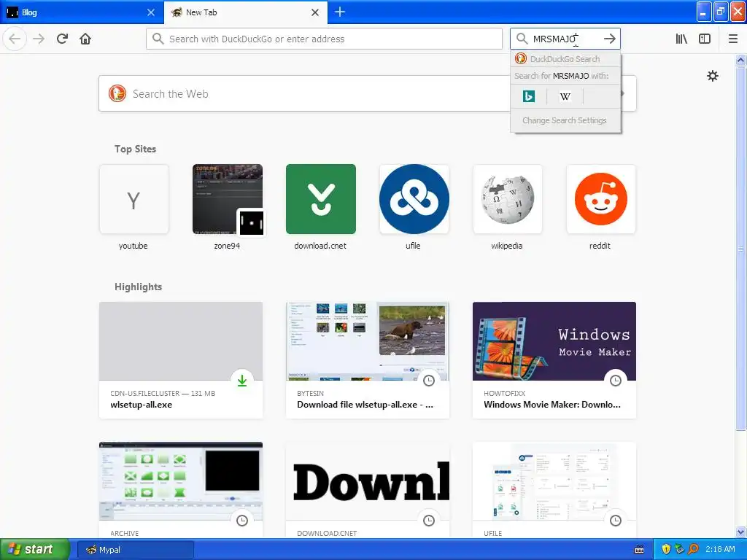Open the home page
747x560 pixels.
click(85, 39)
